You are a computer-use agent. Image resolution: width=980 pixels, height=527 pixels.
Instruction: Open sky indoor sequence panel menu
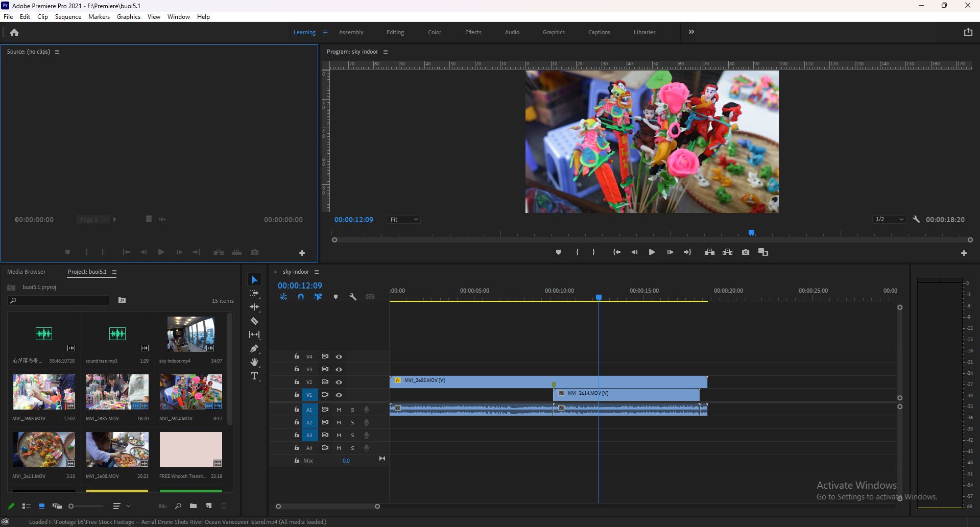tap(317, 272)
